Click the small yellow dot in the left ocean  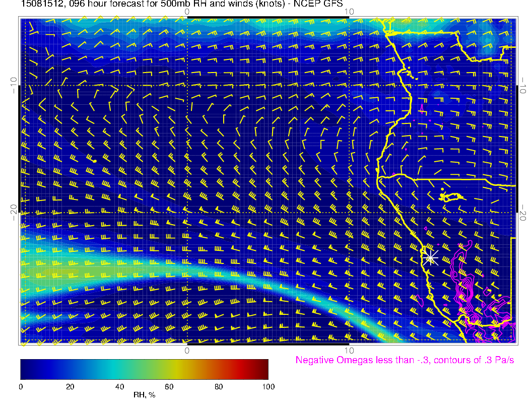point(95,161)
